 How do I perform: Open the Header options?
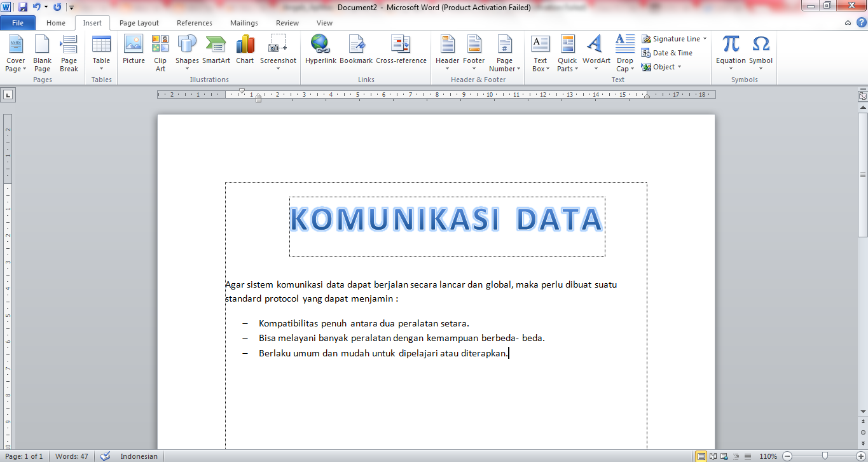coord(447,53)
